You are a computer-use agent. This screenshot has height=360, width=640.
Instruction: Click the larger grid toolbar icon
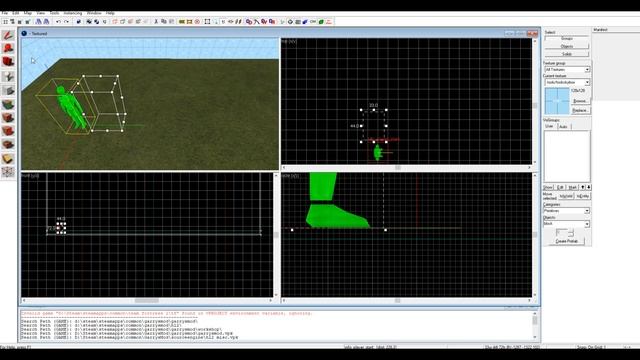click(x=27, y=22)
